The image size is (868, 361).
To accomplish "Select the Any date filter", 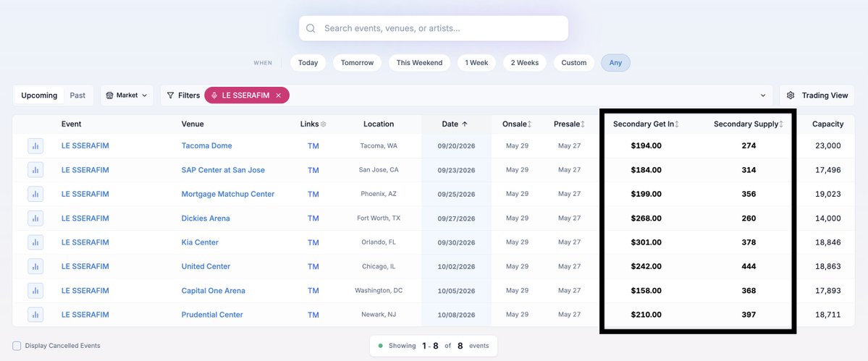I will [x=615, y=62].
